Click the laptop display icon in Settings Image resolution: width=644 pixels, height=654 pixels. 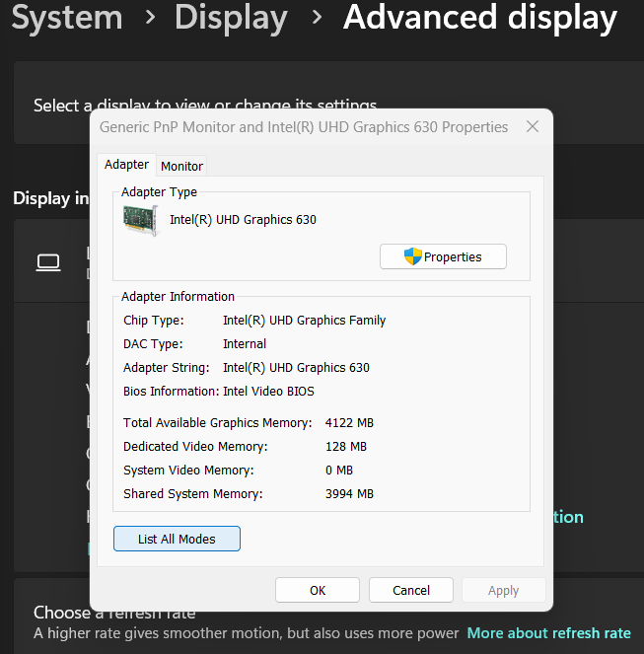(x=48, y=262)
